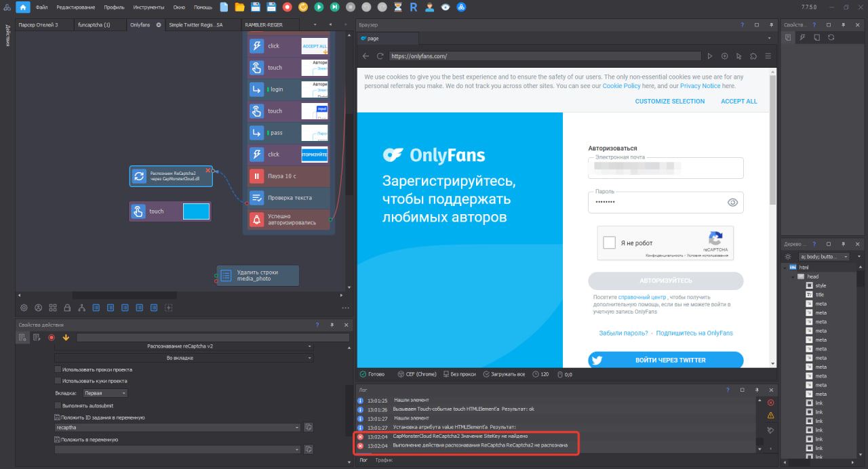
Task: Click the 'ACCEPT ALL' cookies button
Action: pos(739,102)
